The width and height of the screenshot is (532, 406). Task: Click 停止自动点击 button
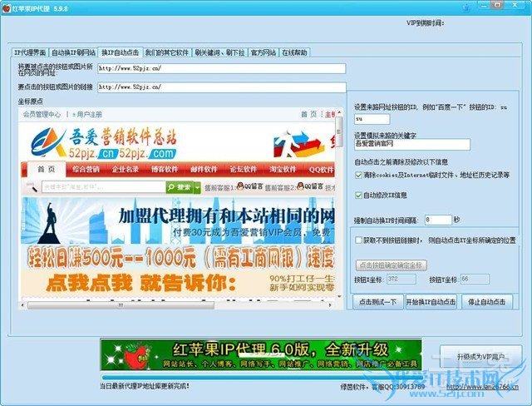click(487, 302)
